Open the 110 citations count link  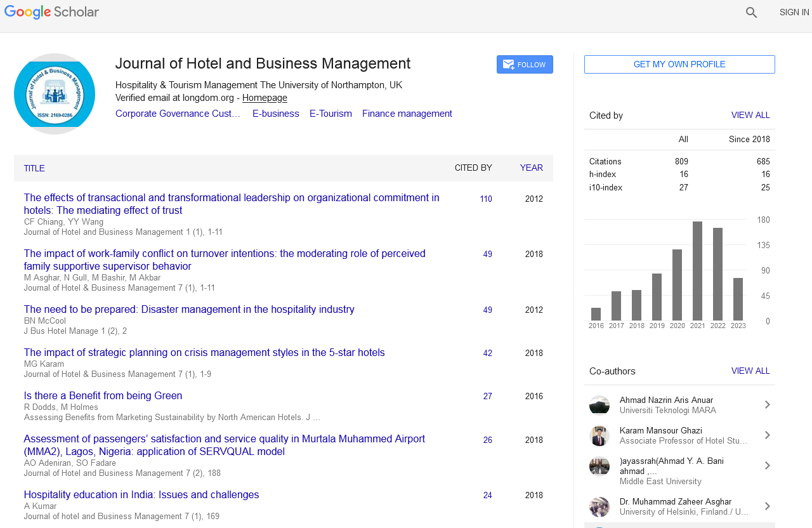pos(485,199)
